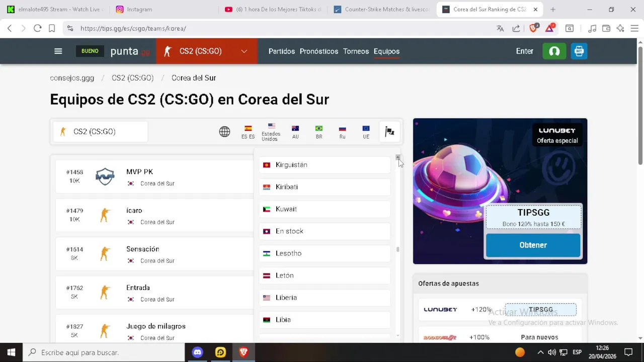Open consejos.ggg breadcrumb link
This screenshot has height=362, width=644.
click(72, 78)
